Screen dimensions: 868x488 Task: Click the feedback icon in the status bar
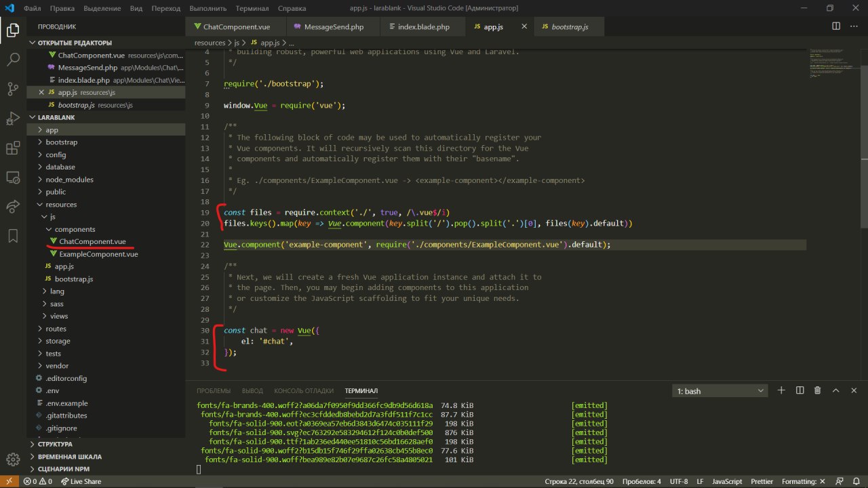pos(840,481)
